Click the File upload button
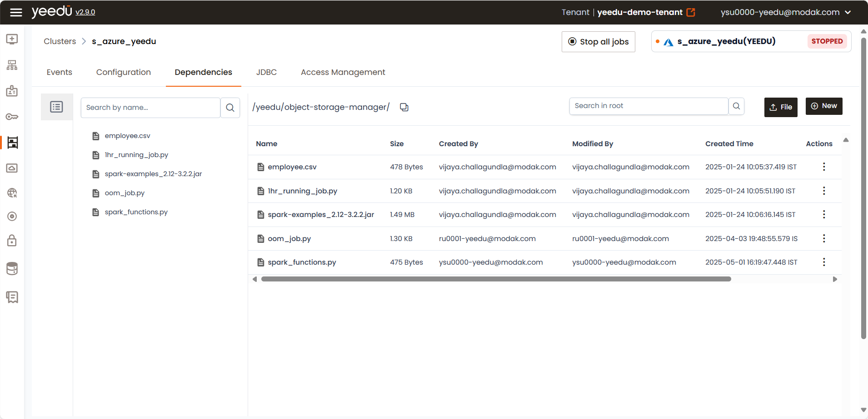 tap(781, 107)
